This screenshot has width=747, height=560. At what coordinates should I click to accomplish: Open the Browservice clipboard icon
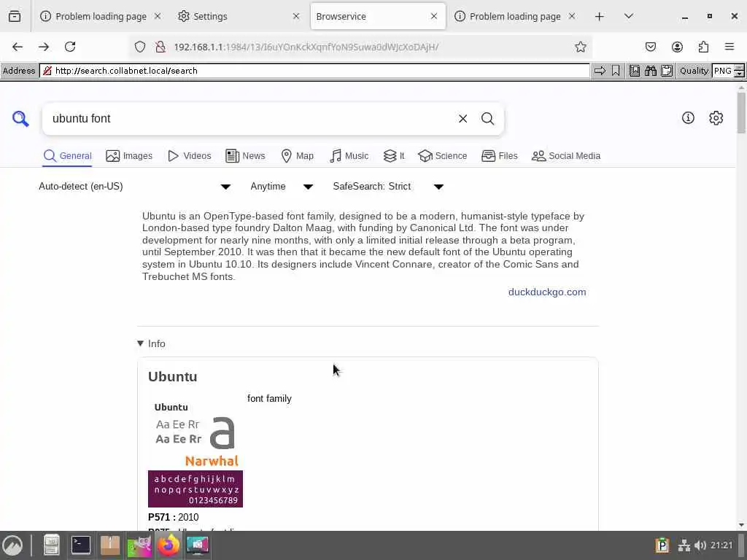tap(667, 71)
